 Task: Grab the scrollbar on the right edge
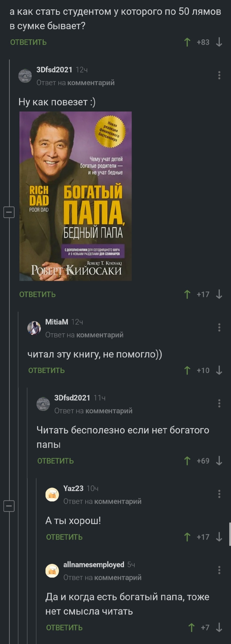click(230, 534)
